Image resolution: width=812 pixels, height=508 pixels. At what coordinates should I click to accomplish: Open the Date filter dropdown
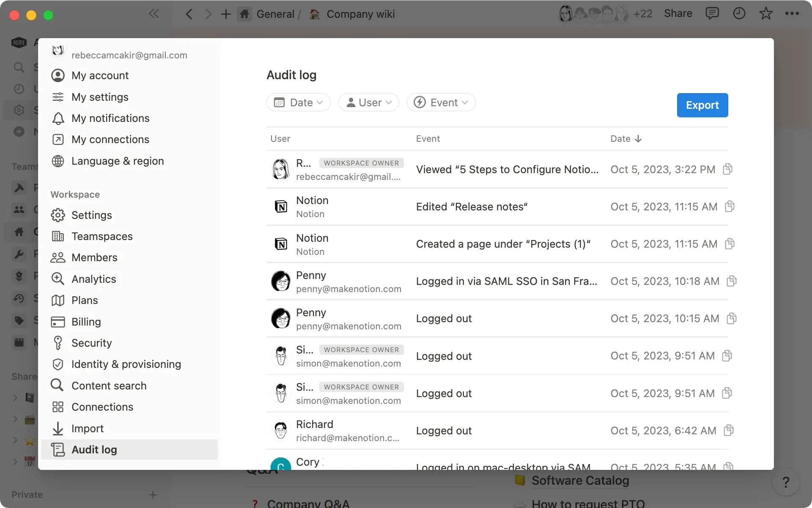click(x=298, y=102)
